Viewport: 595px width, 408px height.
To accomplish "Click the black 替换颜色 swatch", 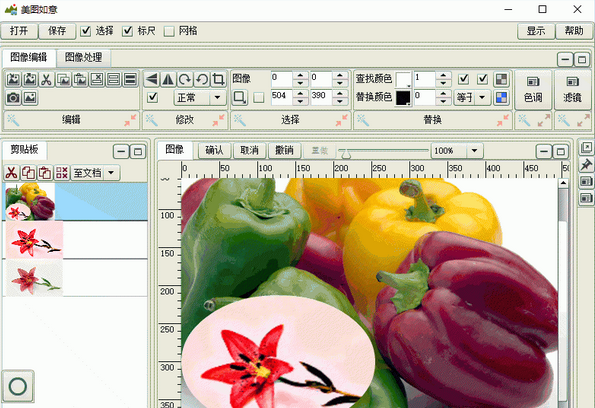I will [403, 98].
